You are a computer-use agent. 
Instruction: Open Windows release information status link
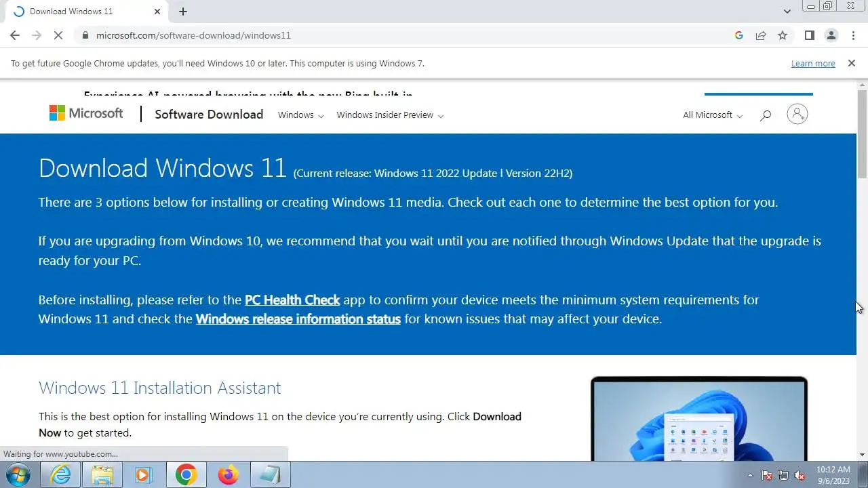(298, 319)
